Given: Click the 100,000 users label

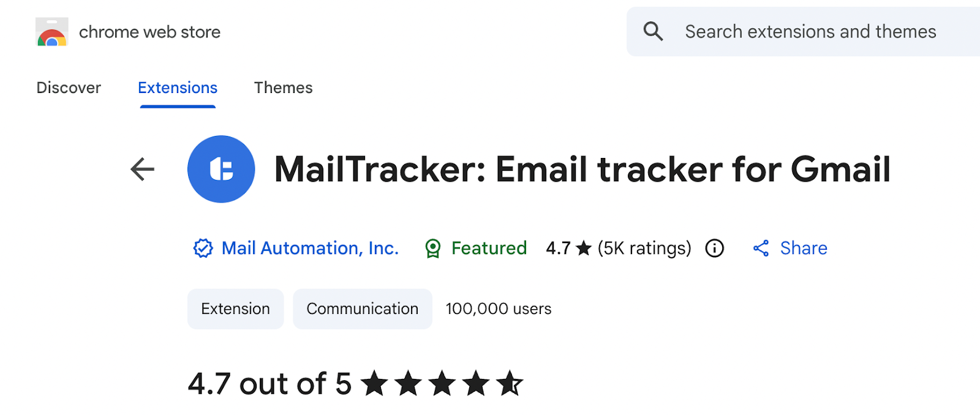Looking at the screenshot, I should point(498,308).
